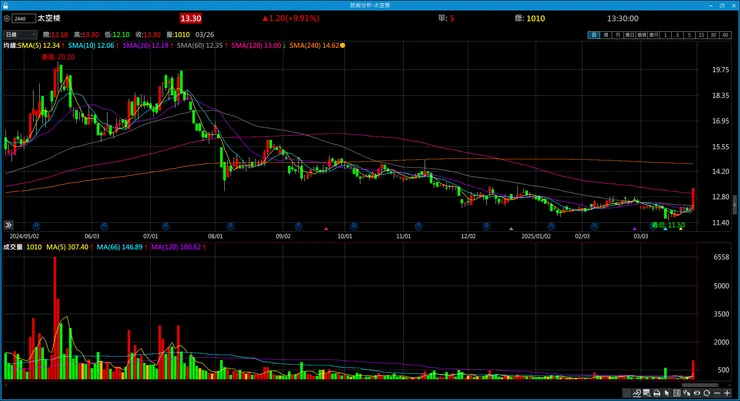Click the circular refresh icon
The height and width of the screenshot is (401, 740).
point(706,393)
